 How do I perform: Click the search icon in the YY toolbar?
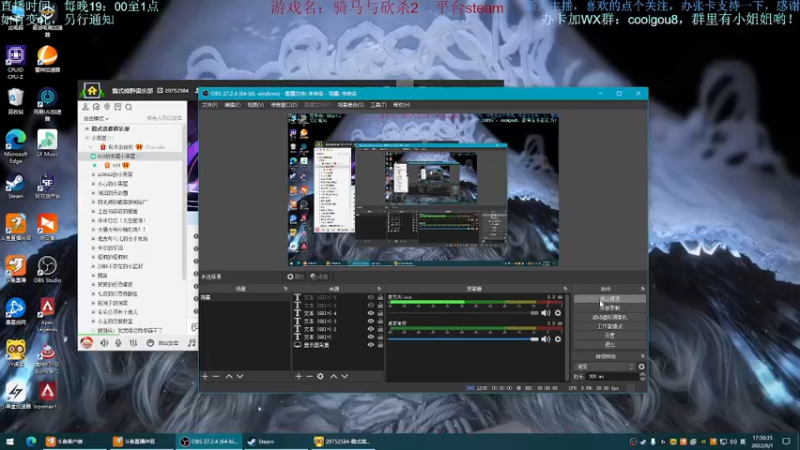(x=129, y=107)
